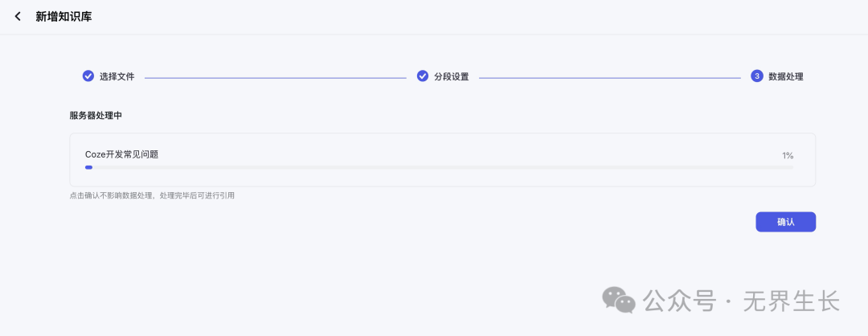Click the checkmark icon for 分段设置 step
This screenshot has width=868, height=336.
tap(423, 76)
